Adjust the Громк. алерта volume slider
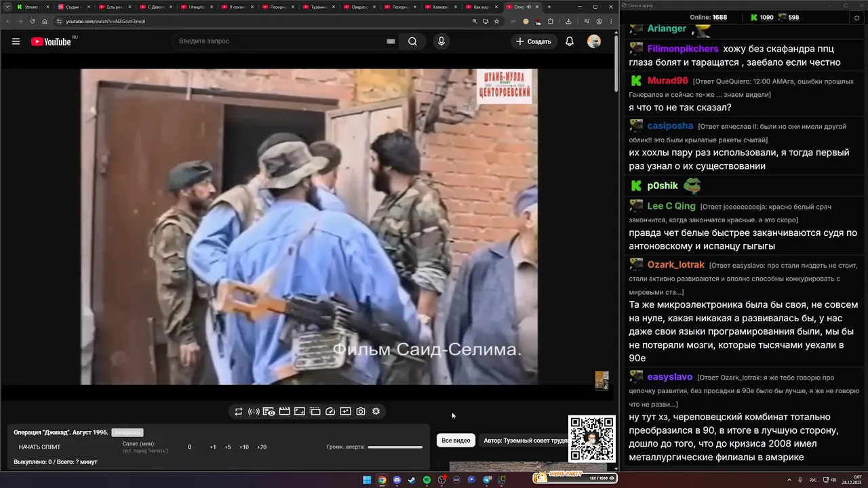Viewport: 868px width, 488px height. tap(395, 447)
